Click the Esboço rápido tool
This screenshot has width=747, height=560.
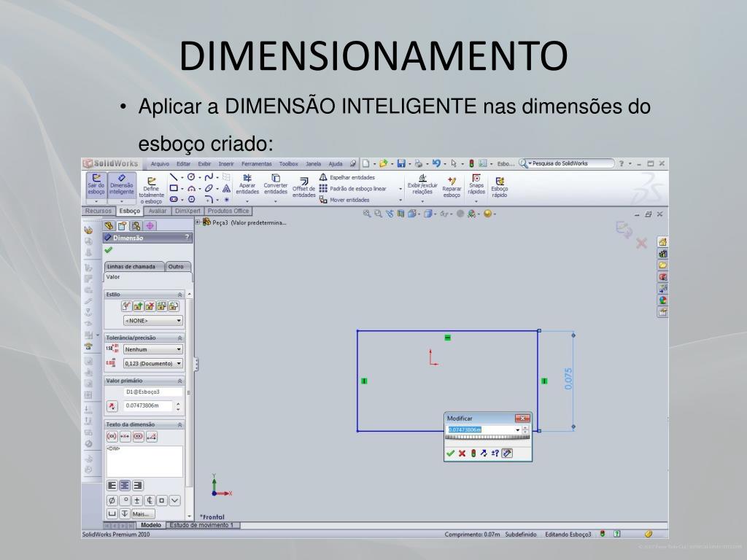coord(499,187)
